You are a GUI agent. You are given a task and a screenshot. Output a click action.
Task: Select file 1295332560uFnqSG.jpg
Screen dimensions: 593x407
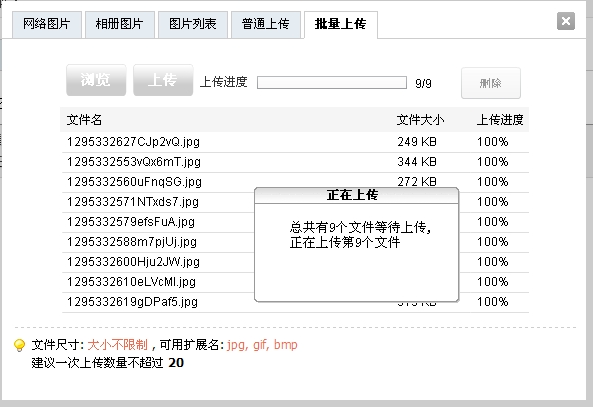[x=134, y=182]
